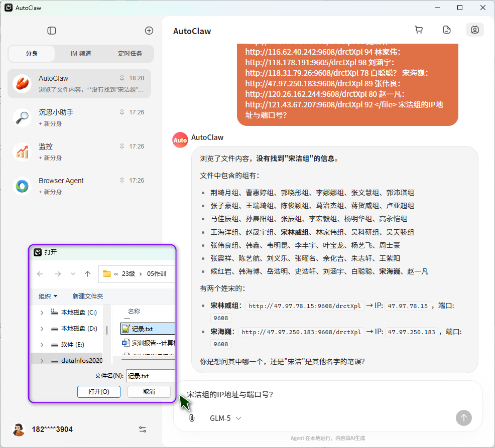Image resolution: width=495 pixels, height=448 pixels.
Task: Open the Browser Agent conversation
Action: tap(79, 186)
